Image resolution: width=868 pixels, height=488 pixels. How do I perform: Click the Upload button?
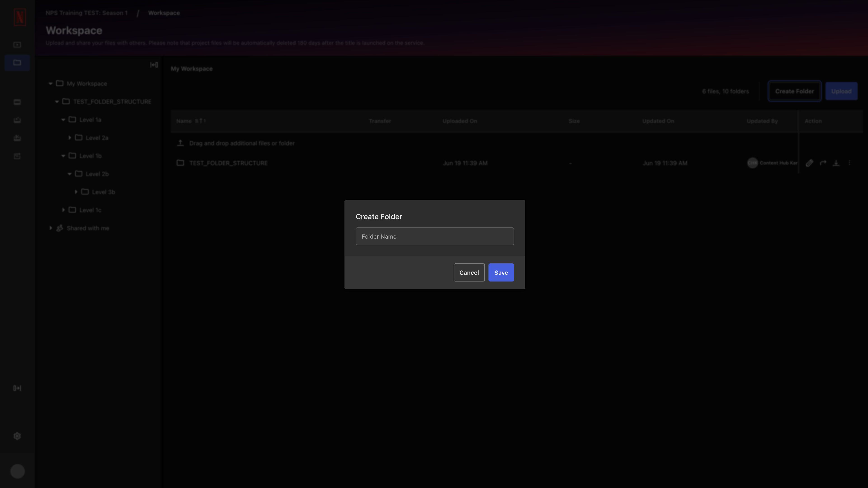(841, 91)
